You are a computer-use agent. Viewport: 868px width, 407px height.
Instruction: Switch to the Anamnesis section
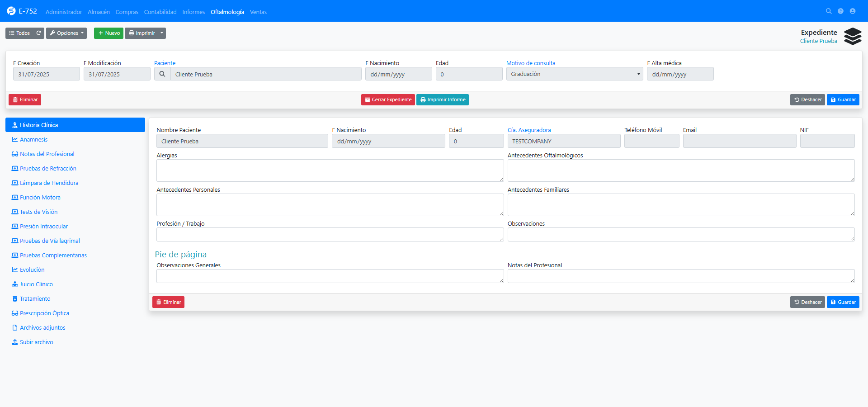(x=33, y=140)
